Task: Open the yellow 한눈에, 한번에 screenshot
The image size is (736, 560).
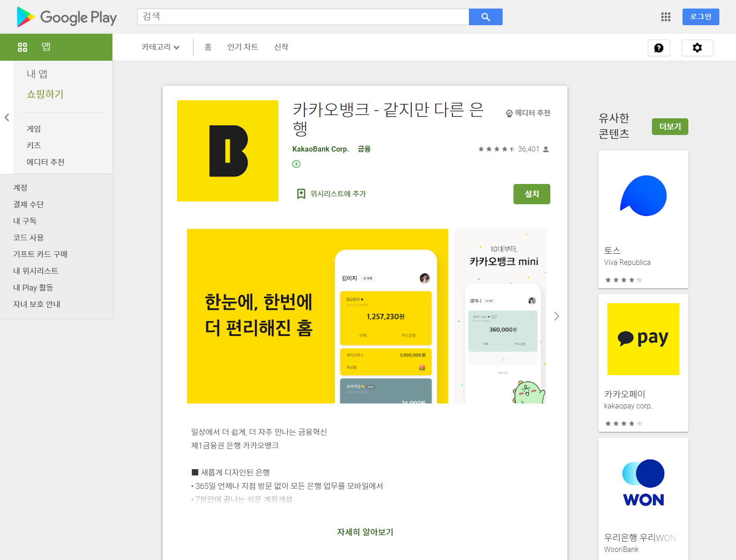Action: [x=317, y=316]
